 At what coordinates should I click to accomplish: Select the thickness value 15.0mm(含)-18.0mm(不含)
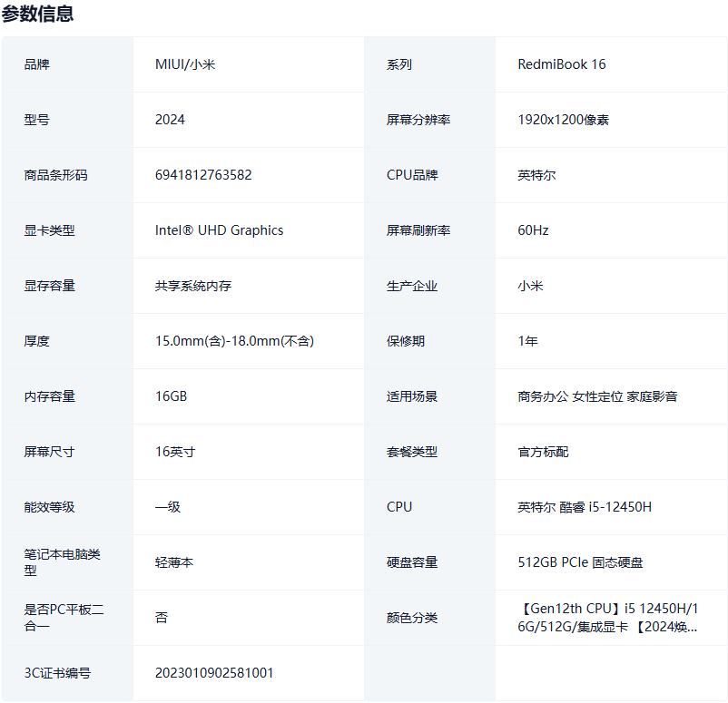click(x=234, y=341)
